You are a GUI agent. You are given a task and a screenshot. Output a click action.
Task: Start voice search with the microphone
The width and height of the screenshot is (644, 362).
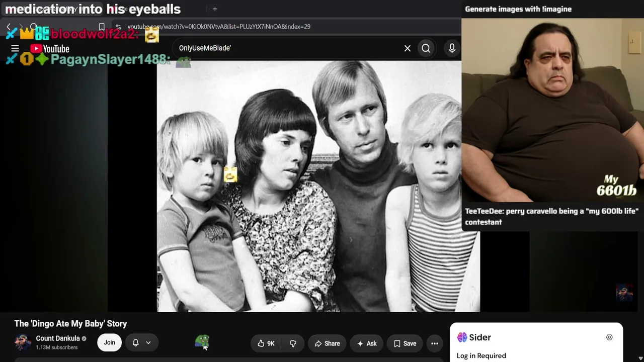pos(452,48)
